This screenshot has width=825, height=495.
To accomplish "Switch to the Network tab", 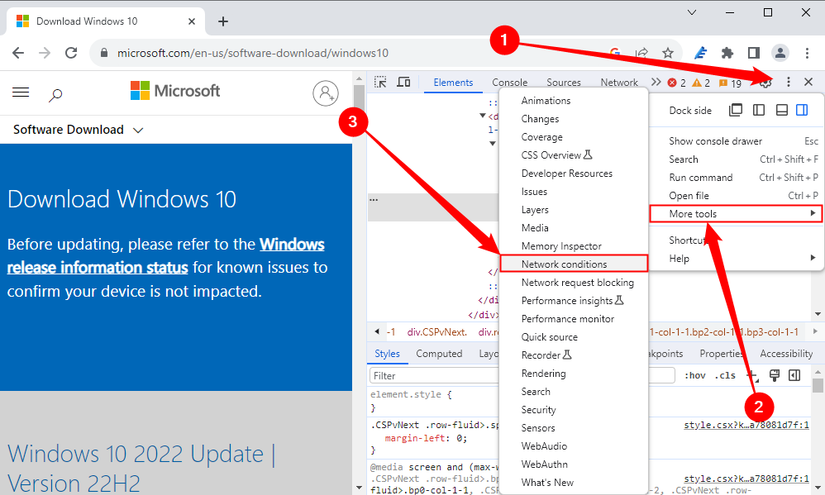I will (x=619, y=83).
